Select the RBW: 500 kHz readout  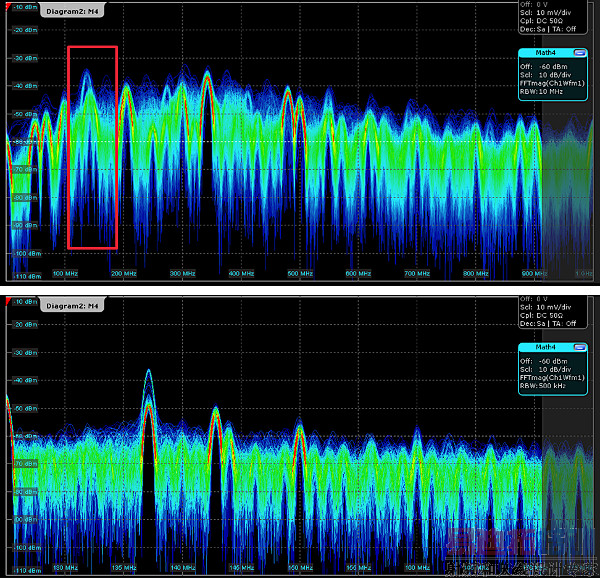click(543, 386)
